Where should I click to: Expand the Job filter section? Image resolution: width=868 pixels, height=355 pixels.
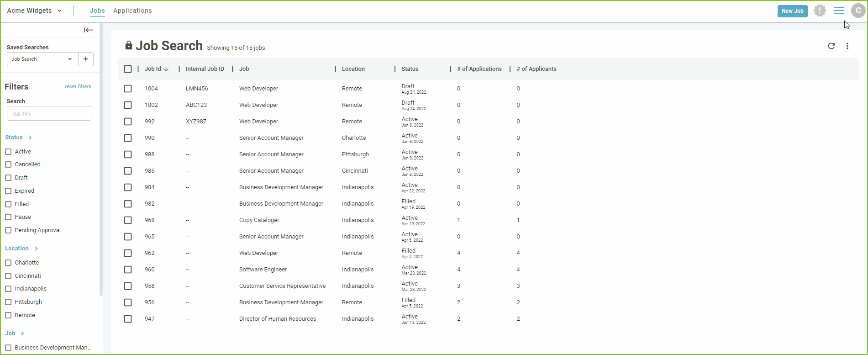click(15, 334)
